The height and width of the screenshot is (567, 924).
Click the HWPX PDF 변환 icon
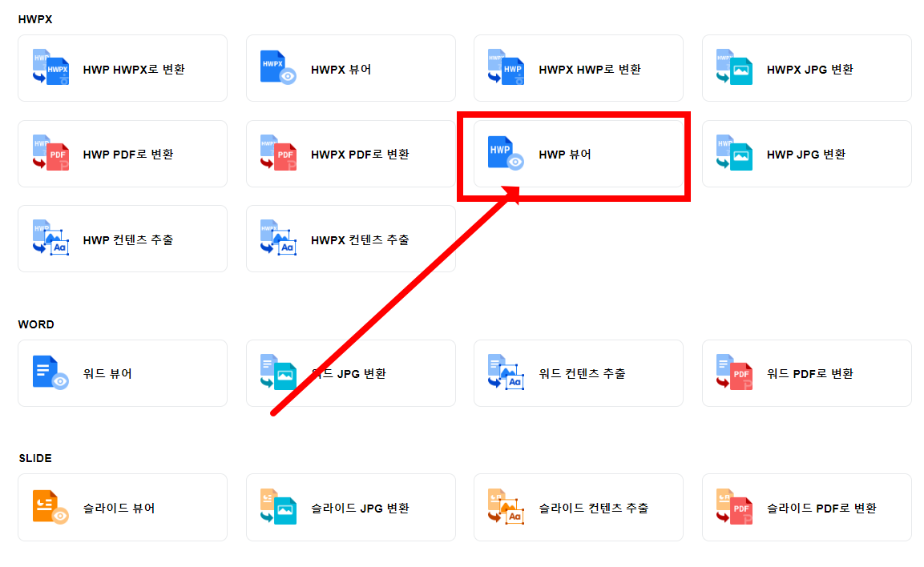click(277, 153)
